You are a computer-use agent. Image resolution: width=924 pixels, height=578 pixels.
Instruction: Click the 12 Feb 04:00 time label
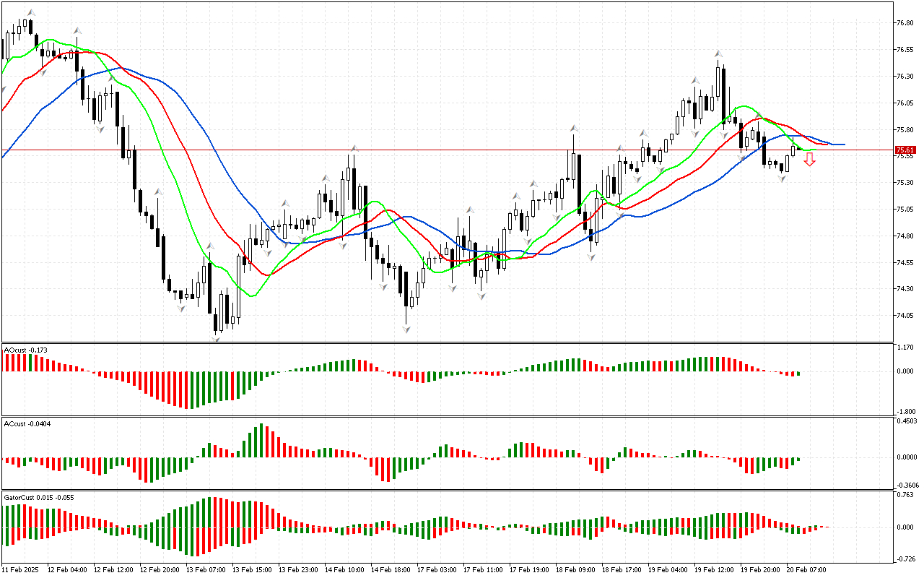67,569
